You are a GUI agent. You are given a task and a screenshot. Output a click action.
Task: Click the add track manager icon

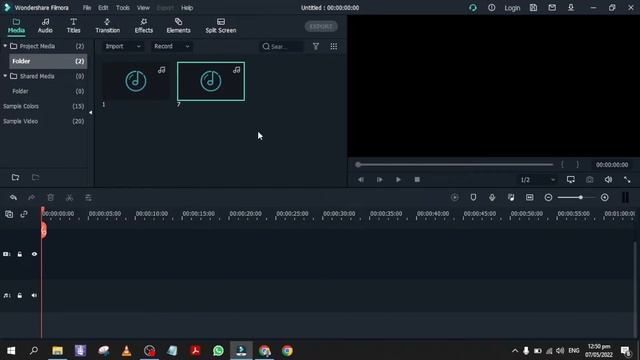tap(9, 214)
